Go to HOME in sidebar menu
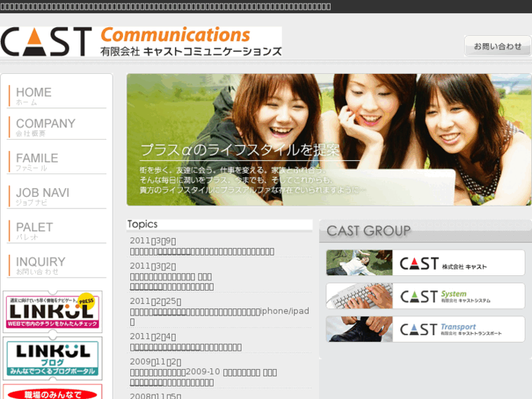The height and width of the screenshot is (399, 532). point(56,95)
